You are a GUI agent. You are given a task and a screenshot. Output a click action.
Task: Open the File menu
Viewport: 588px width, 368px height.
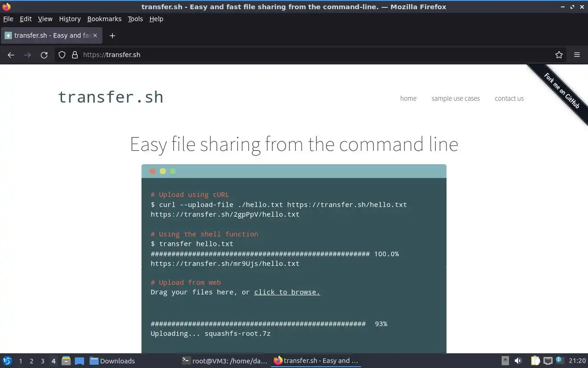tap(8, 19)
